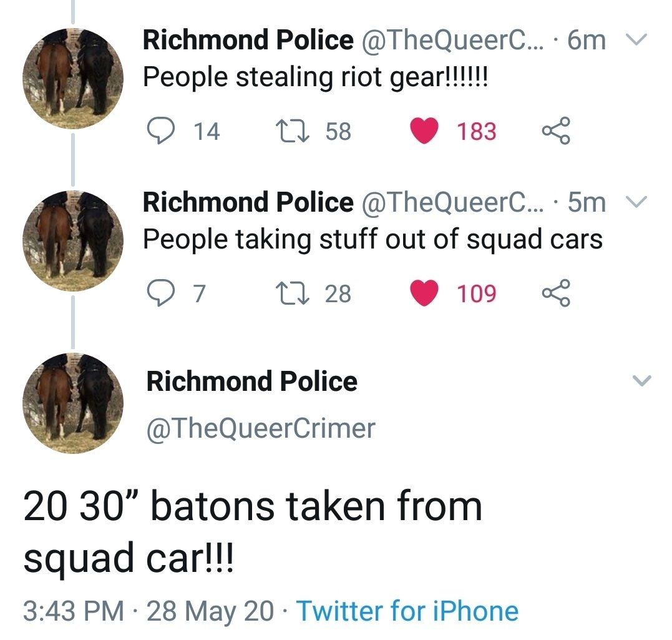This screenshot has width=672, height=640.
Task: Share the riot gear tweet
Action: pyautogui.click(x=556, y=131)
